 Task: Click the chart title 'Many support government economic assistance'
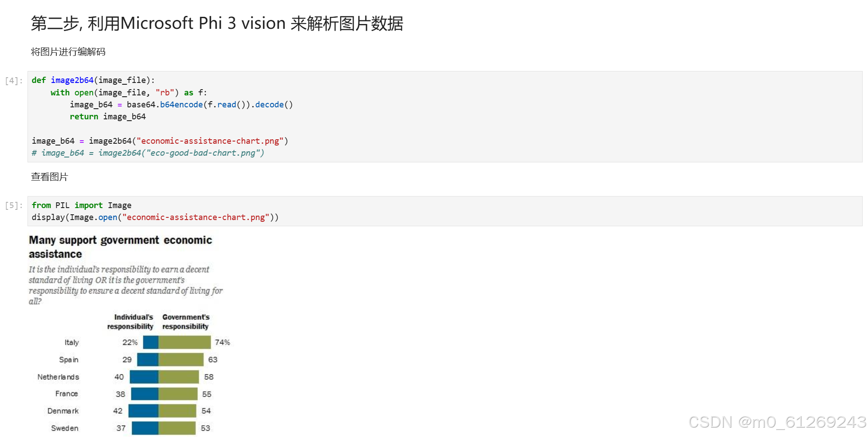pyautogui.click(x=120, y=247)
